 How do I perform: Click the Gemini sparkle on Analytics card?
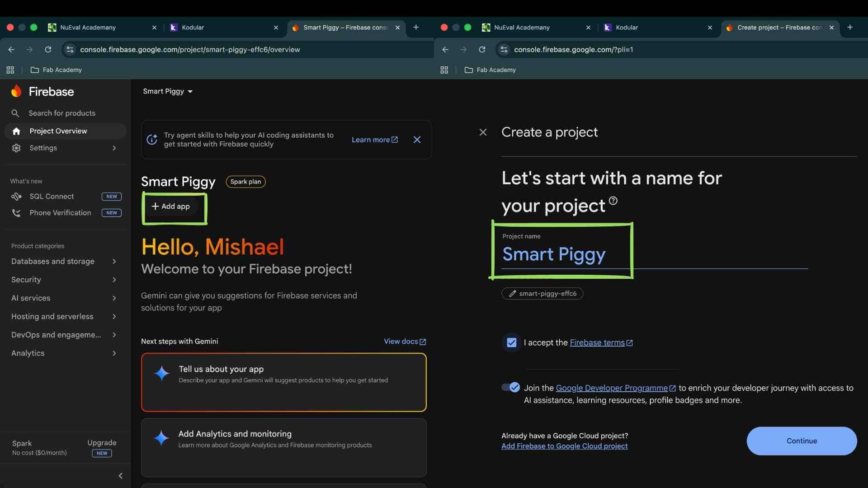point(161,438)
